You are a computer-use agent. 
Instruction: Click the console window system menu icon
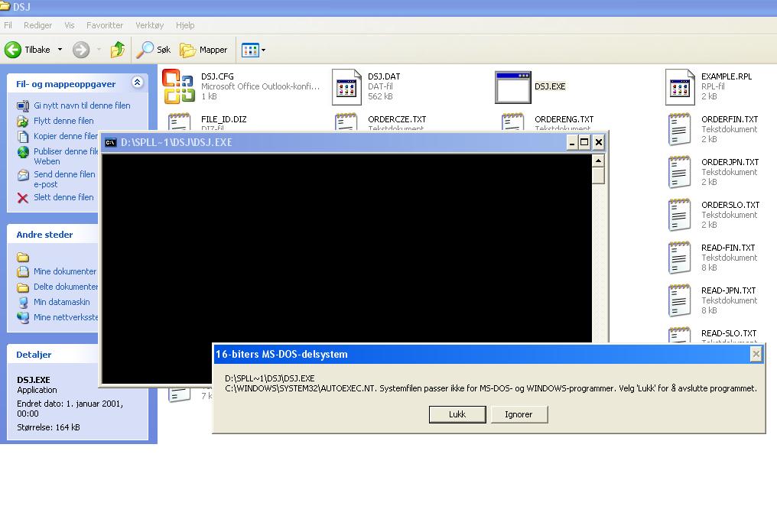coord(110,143)
